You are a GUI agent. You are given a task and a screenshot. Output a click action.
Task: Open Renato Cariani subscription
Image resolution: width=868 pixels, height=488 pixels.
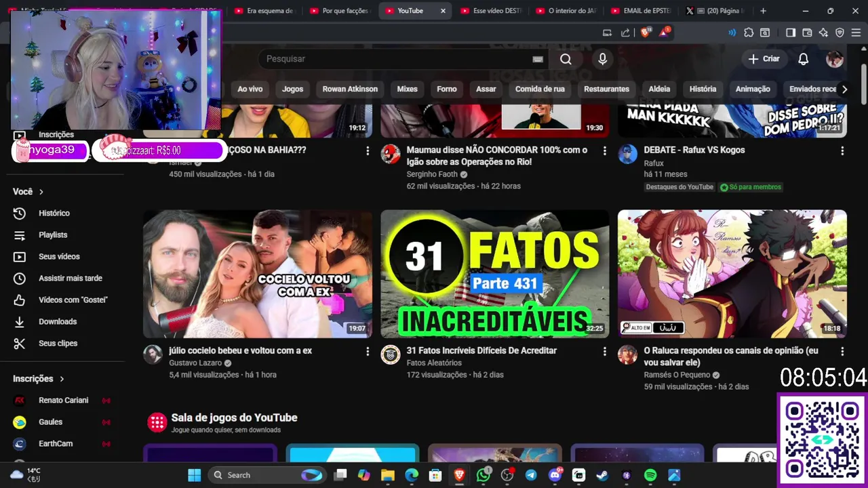(63, 401)
